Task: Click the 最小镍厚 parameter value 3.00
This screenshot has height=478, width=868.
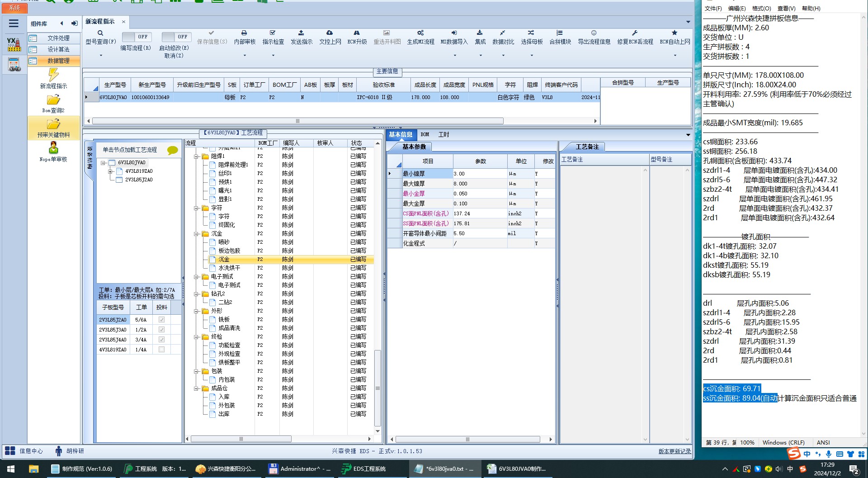Action: pyautogui.click(x=480, y=174)
